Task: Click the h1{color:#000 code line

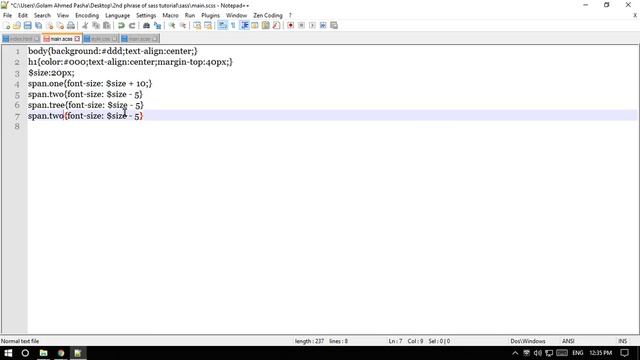Action: 130,62
